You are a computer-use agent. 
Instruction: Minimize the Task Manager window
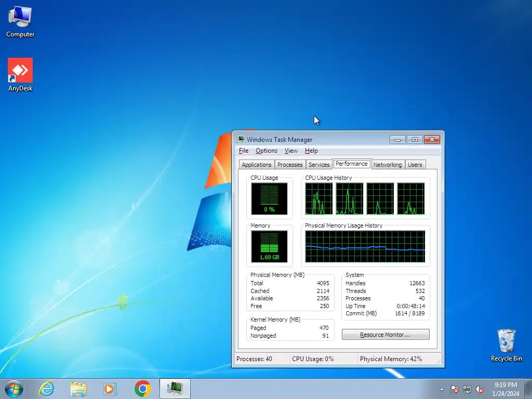click(397, 139)
